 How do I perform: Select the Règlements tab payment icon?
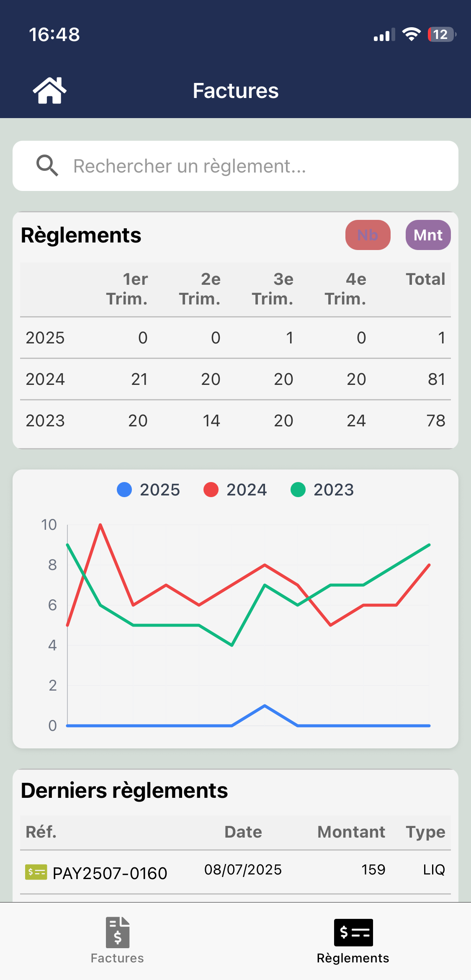pos(353,932)
